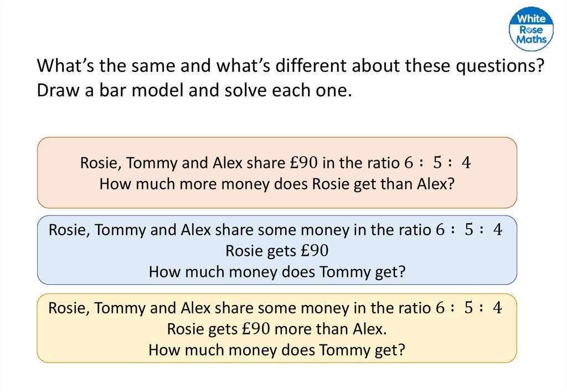Click the £90 amount in the orange box

coord(304,163)
